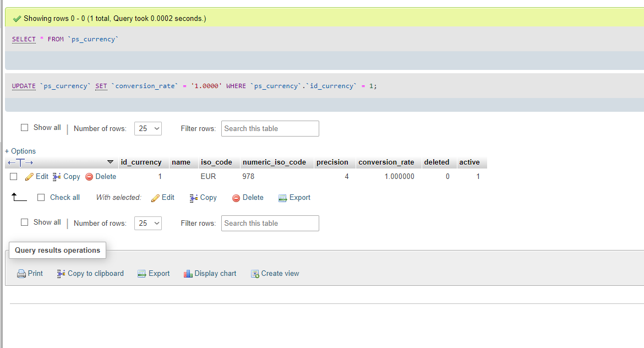The image size is (644, 348).
Task: Click the iso_code cell EUR
Action: [x=208, y=176]
